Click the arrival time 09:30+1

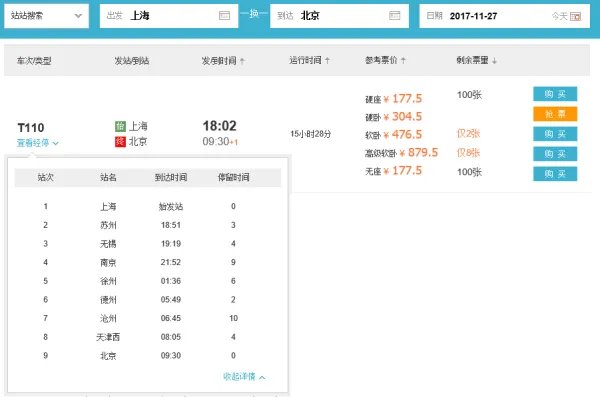click(x=220, y=142)
